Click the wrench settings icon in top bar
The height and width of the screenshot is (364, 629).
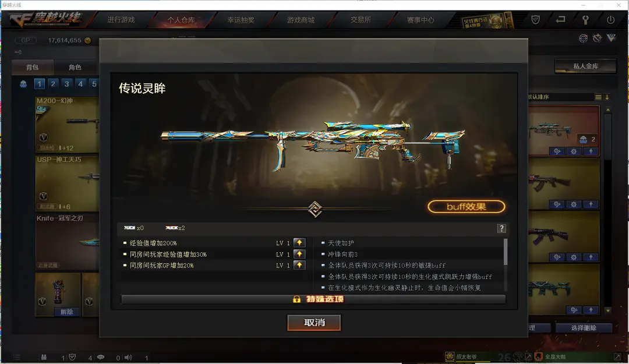(x=585, y=20)
